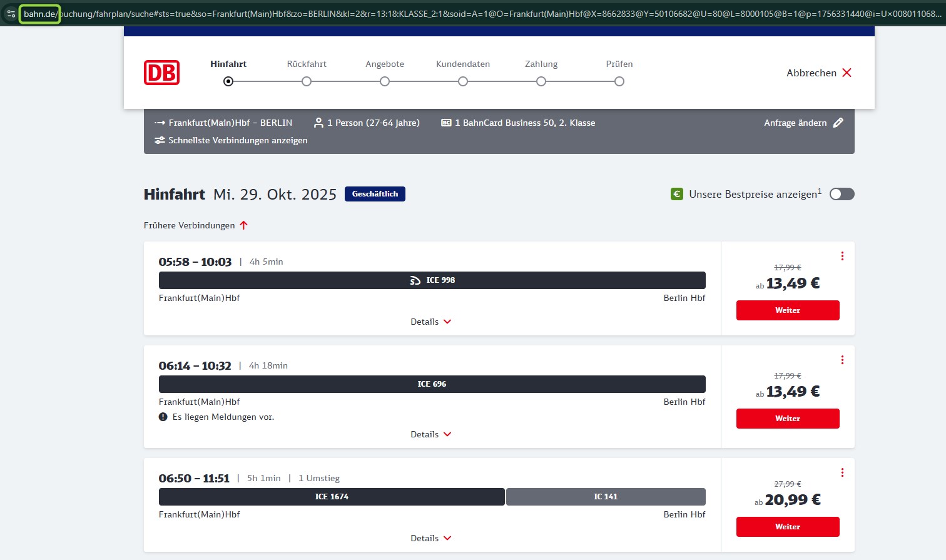This screenshot has width=946, height=560.
Task: Click the '1 Umstieg' text
Action: coord(319,478)
